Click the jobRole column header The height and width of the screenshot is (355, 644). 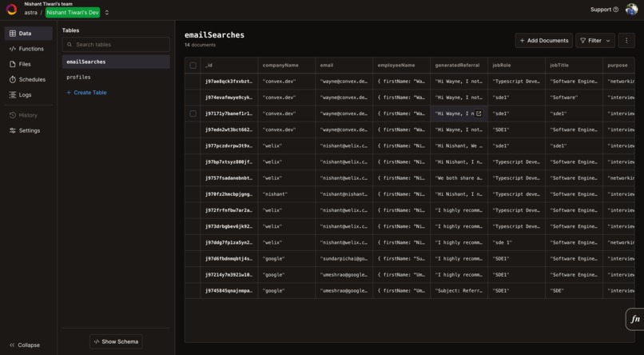[x=516, y=66]
